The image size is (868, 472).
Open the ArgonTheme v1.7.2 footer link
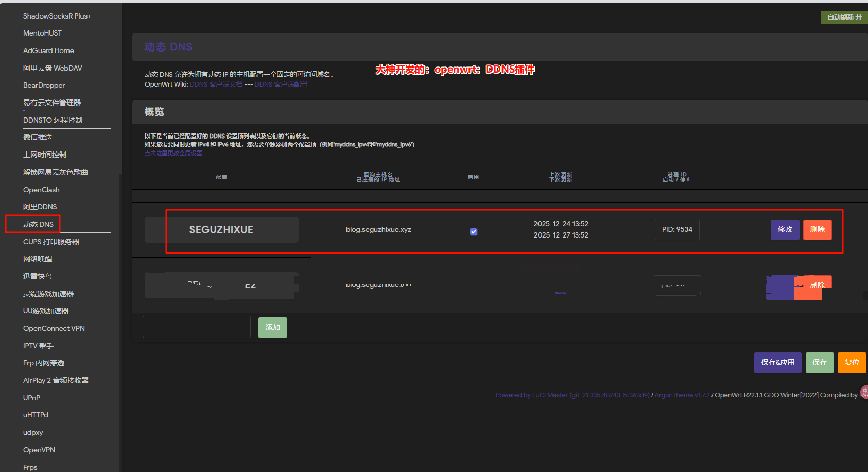pyautogui.click(x=682, y=395)
